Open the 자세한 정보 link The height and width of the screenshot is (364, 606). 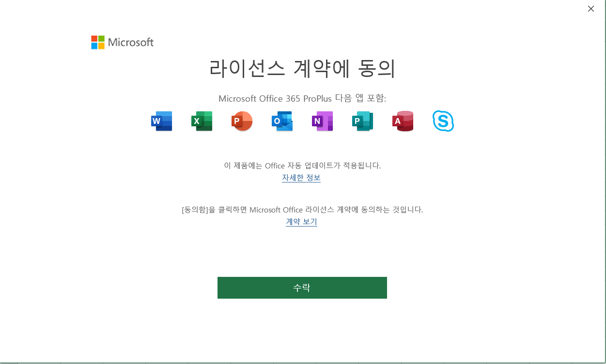[x=301, y=178]
